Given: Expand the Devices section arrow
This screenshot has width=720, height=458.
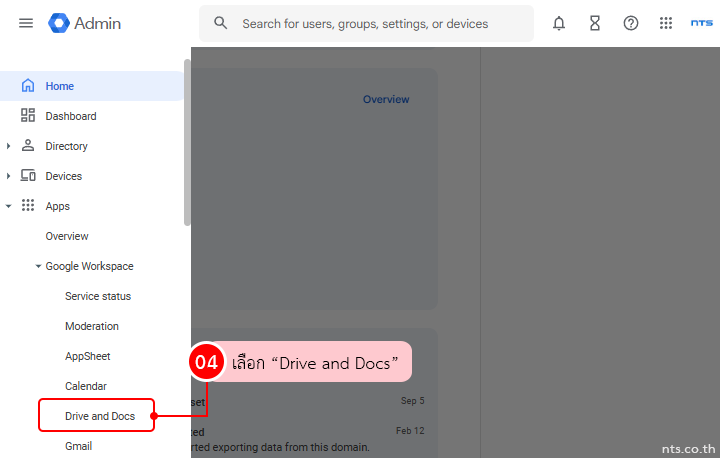Looking at the screenshot, I should (9, 176).
